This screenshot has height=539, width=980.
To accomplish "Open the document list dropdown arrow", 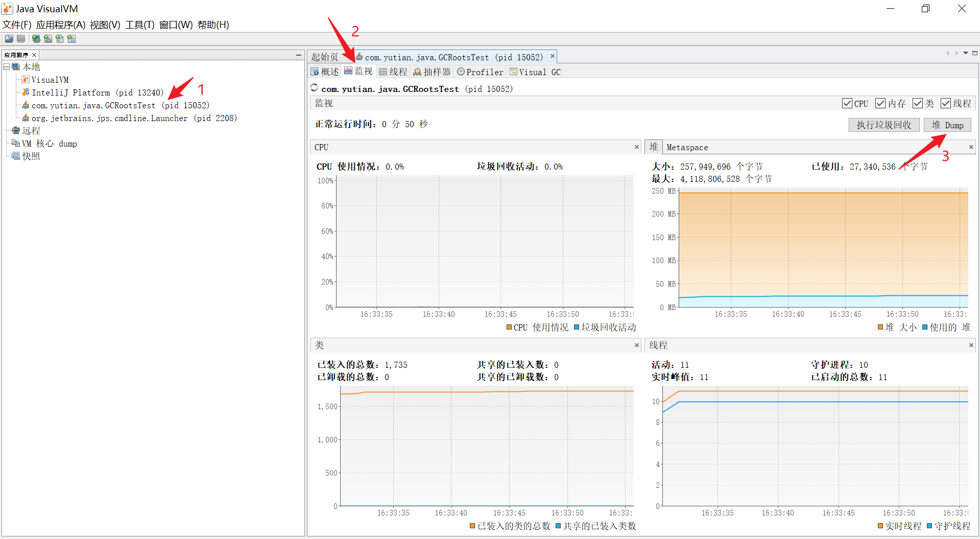I will 965,53.
